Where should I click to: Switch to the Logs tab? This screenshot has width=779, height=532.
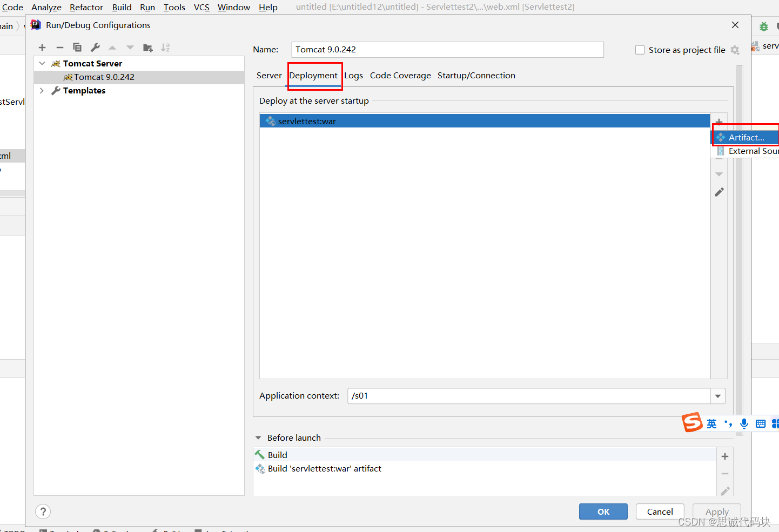(x=353, y=76)
